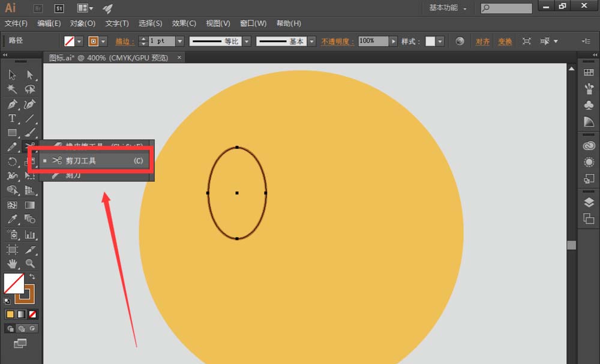Image resolution: width=600 pixels, height=364 pixels.
Task: Open the 文件(F) menu
Action: [16, 23]
